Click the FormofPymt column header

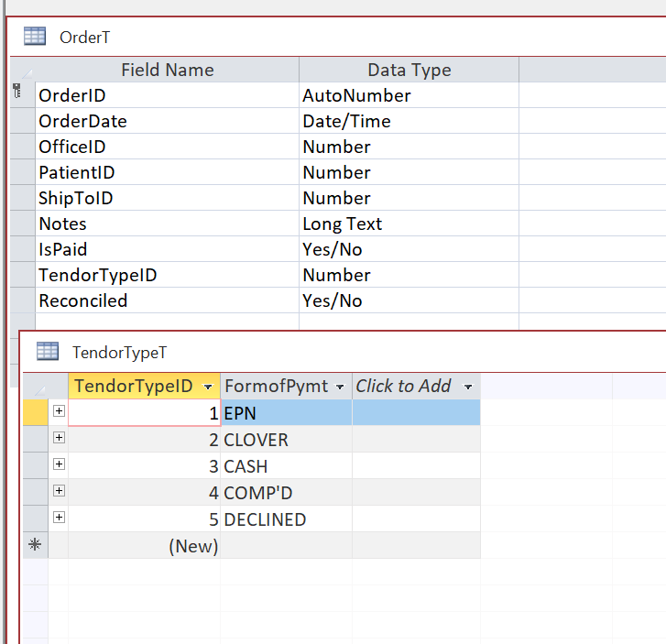(x=286, y=387)
